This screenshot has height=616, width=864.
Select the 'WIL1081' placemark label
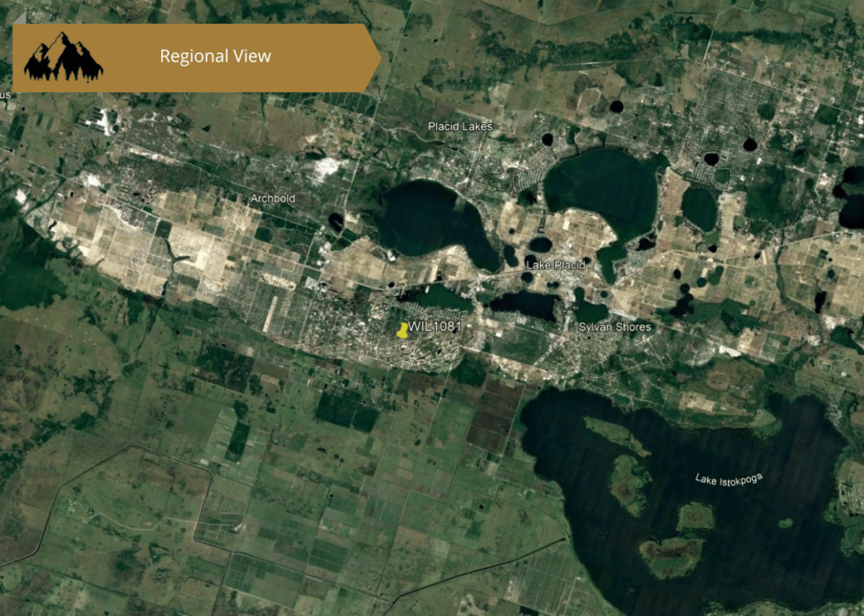coord(435,327)
